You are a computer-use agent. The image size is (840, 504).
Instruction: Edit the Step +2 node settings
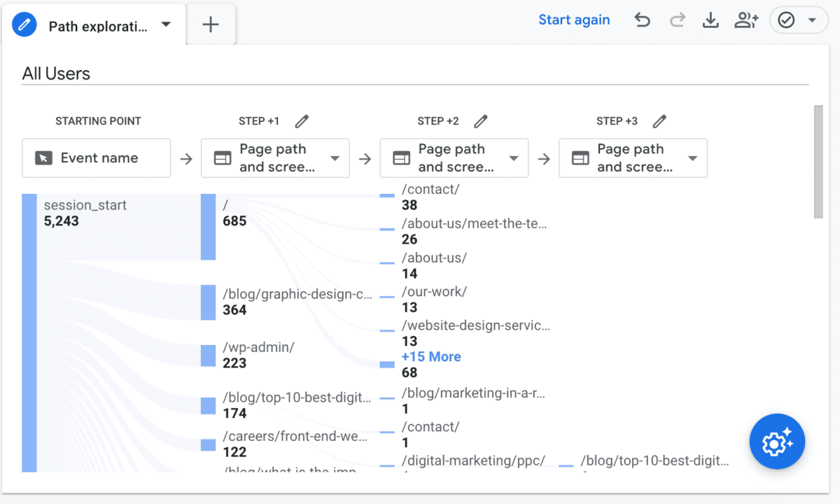pos(481,120)
